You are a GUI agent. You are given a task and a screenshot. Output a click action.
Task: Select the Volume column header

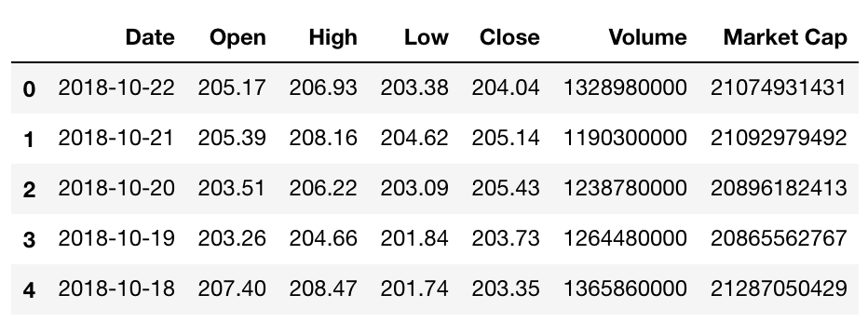[647, 37]
